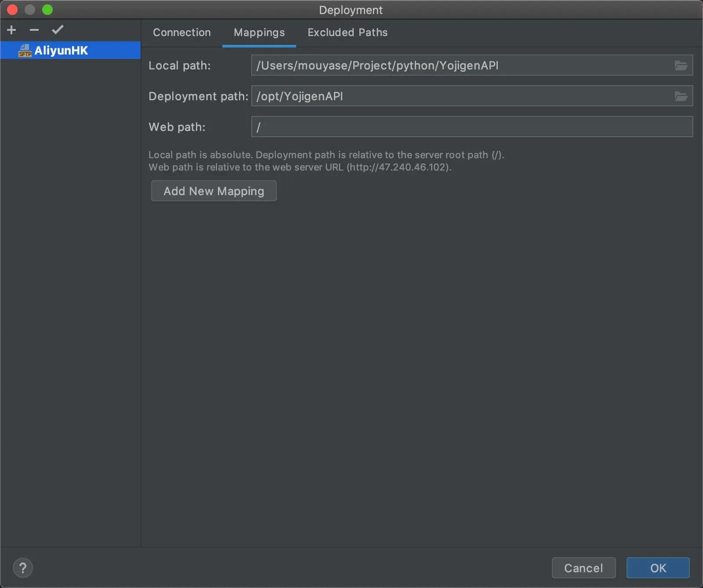This screenshot has width=703, height=588.
Task: Click the checkmark use-as-default icon
Action: click(x=58, y=30)
